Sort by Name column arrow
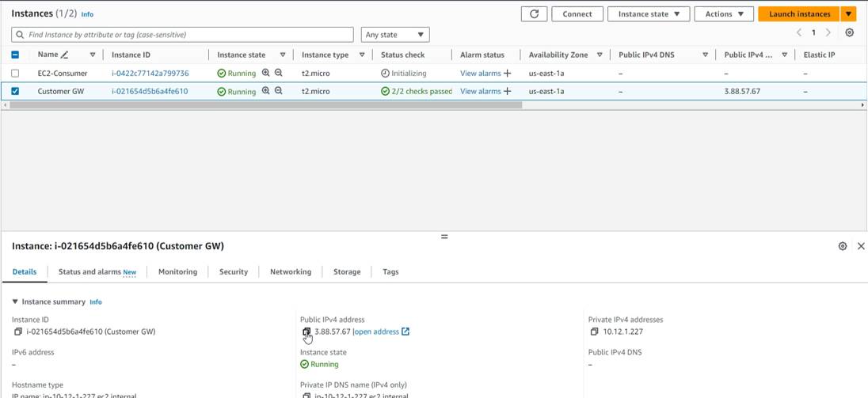The height and width of the screenshot is (398, 868). tap(93, 55)
